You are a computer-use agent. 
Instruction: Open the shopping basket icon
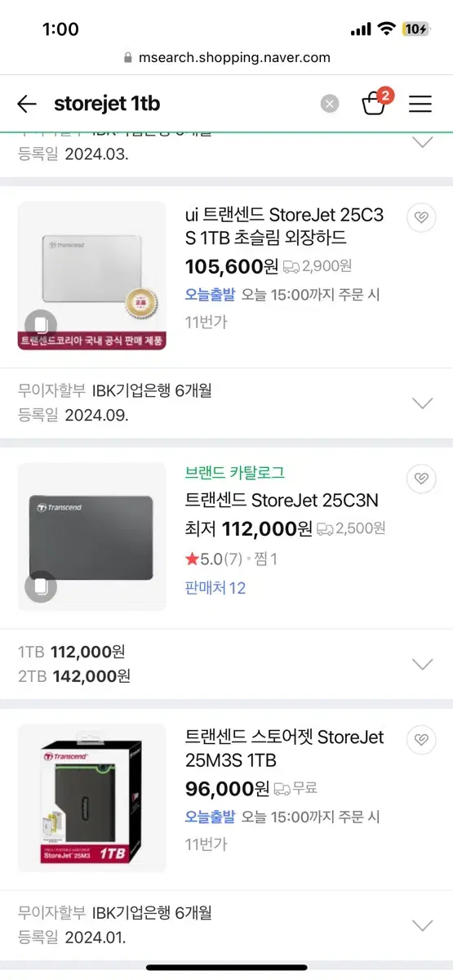pyautogui.click(x=375, y=102)
